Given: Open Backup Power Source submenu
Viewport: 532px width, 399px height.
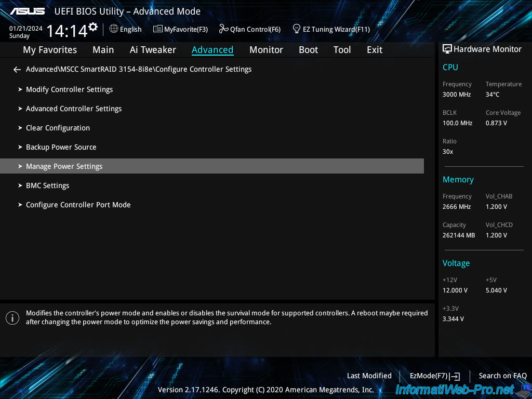Looking at the screenshot, I should pos(61,147).
